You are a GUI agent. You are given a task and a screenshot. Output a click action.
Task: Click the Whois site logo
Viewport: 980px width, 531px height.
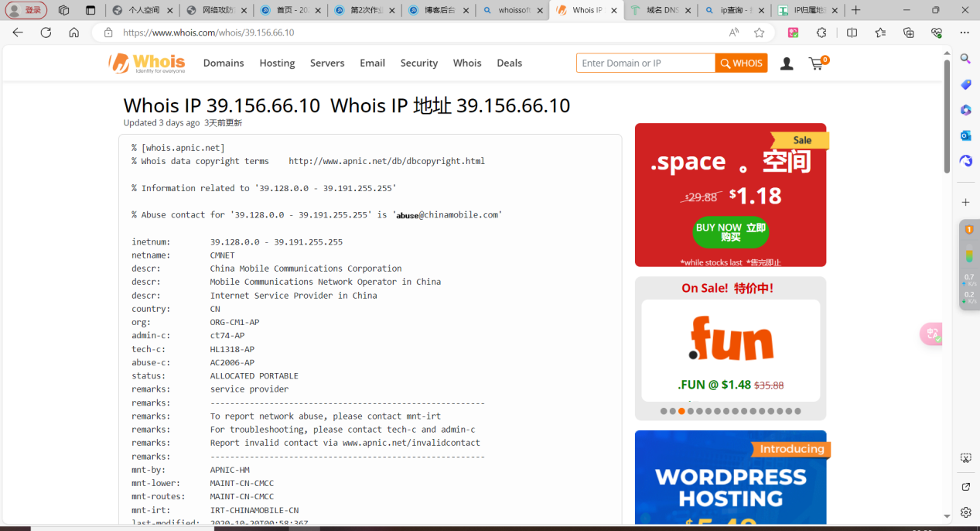tap(147, 63)
